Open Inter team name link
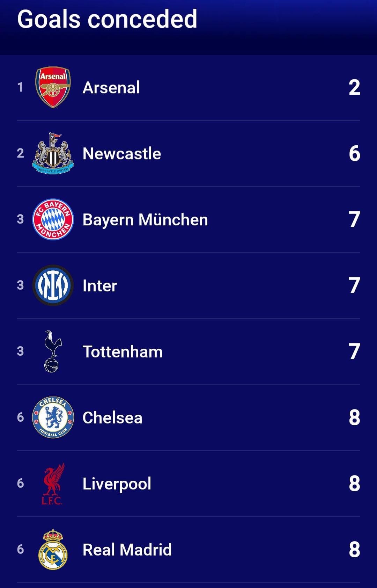Screen dimensions: 377x588 tap(100, 286)
